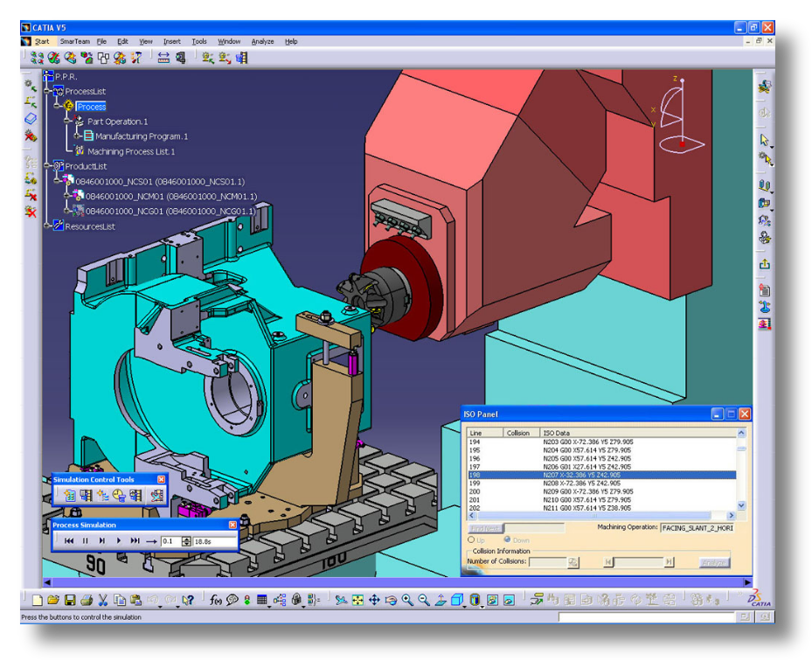Click the Zoom Out magnifier icon
This screenshot has width=812, height=661.
coord(424,600)
